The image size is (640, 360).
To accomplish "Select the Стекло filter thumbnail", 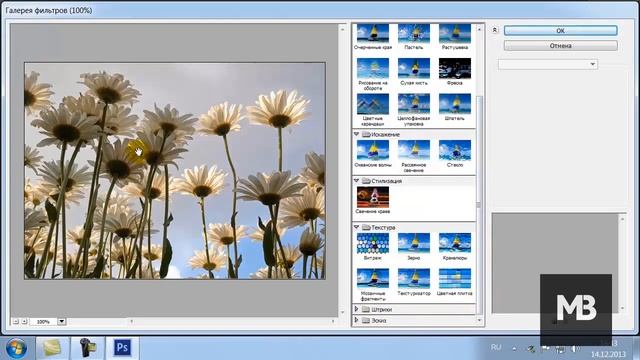I will [455, 151].
